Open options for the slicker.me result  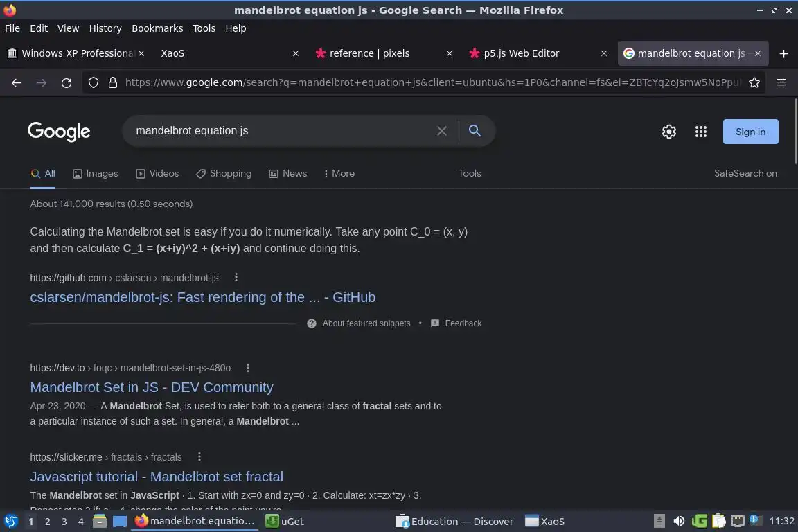click(199, 456)
